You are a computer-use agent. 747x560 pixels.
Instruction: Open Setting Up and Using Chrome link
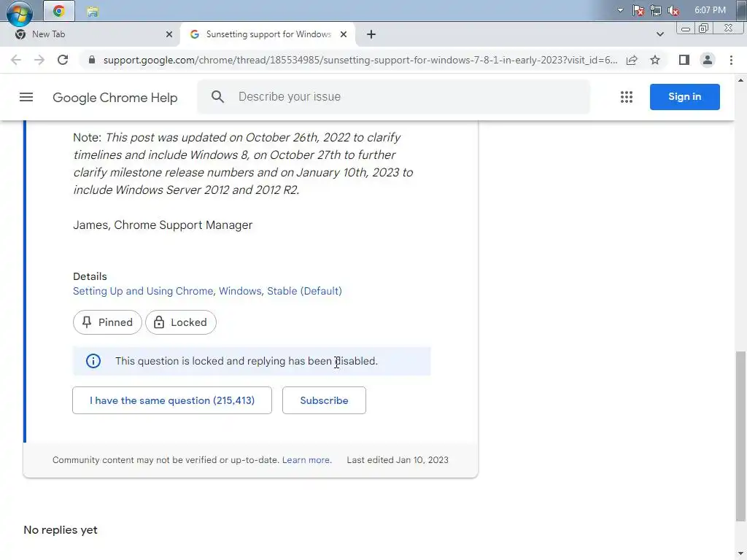coord(143,291)
